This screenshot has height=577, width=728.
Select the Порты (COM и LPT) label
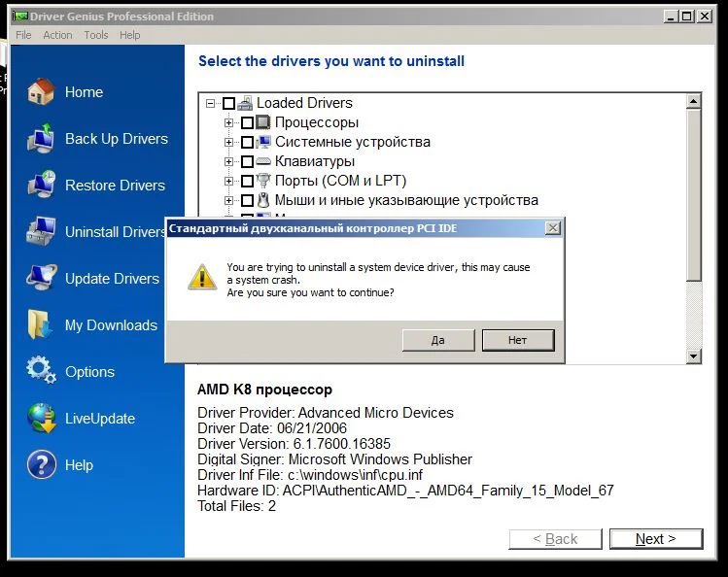point(341,181)
